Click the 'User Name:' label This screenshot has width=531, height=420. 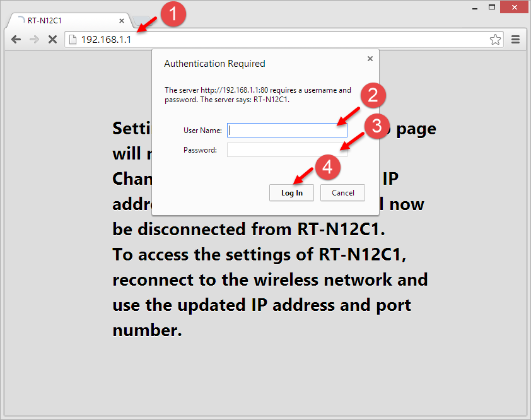click(x=202, y=131)
